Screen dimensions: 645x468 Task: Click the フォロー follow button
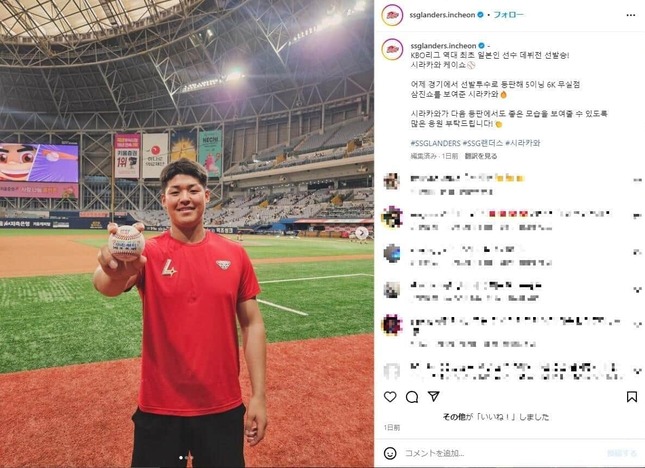click(x=508, y=15)
